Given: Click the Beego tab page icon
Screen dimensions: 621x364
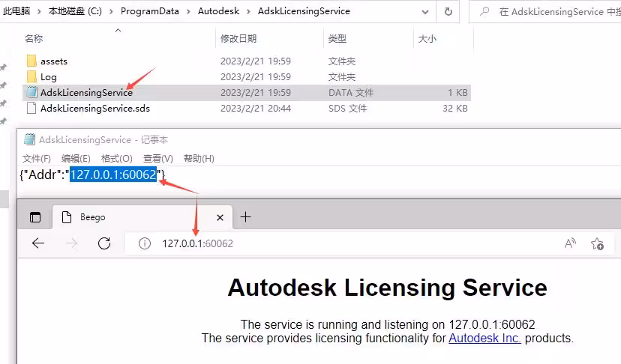Looking at the screenshot, I should (67, 216).
